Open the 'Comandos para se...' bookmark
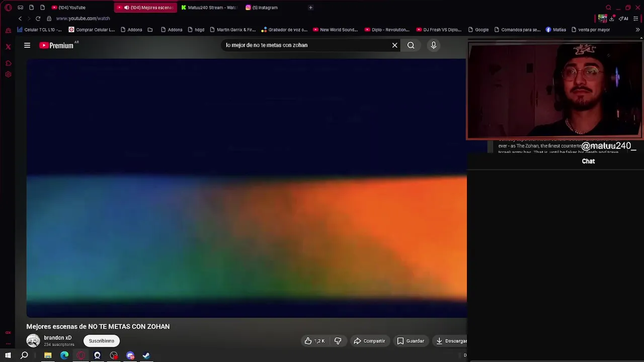Image resolution: width=644 pixels, height=362 pixels. [x=517, y=30]
